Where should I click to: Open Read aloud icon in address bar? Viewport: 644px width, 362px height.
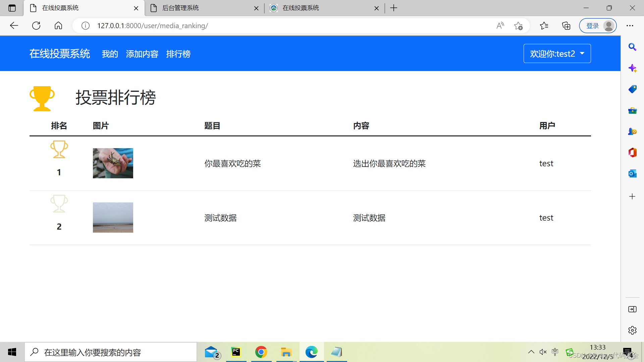tap(500, 25)
